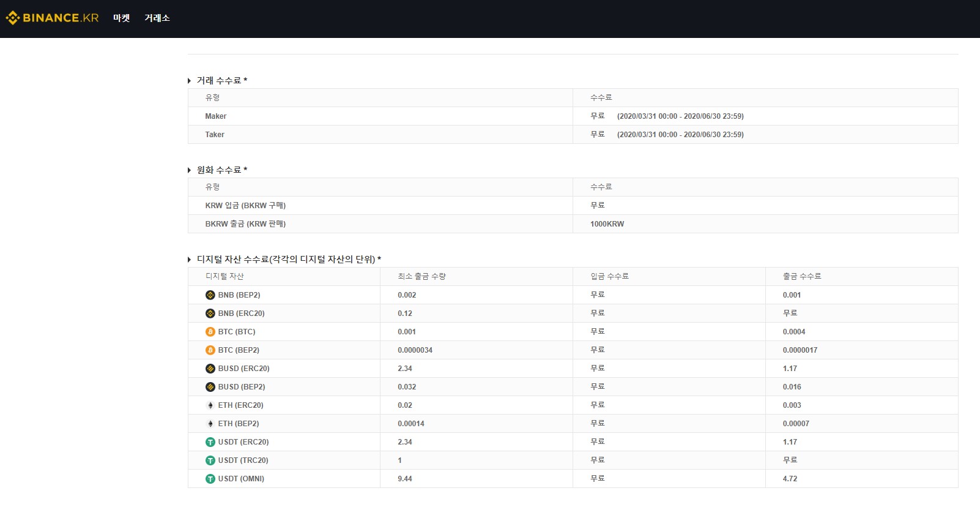The width and height of the screenshot is (980, 507).
Task: Select the Taker row label
Action: click(215, 135)
